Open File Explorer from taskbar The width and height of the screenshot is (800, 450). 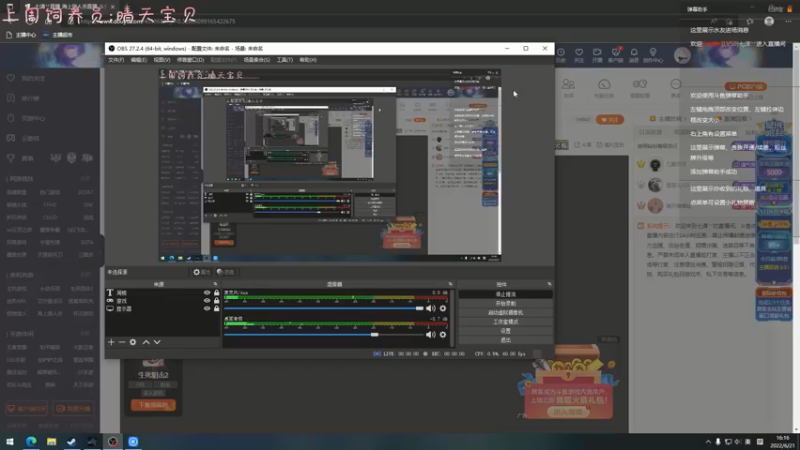[x=52, y=442]
